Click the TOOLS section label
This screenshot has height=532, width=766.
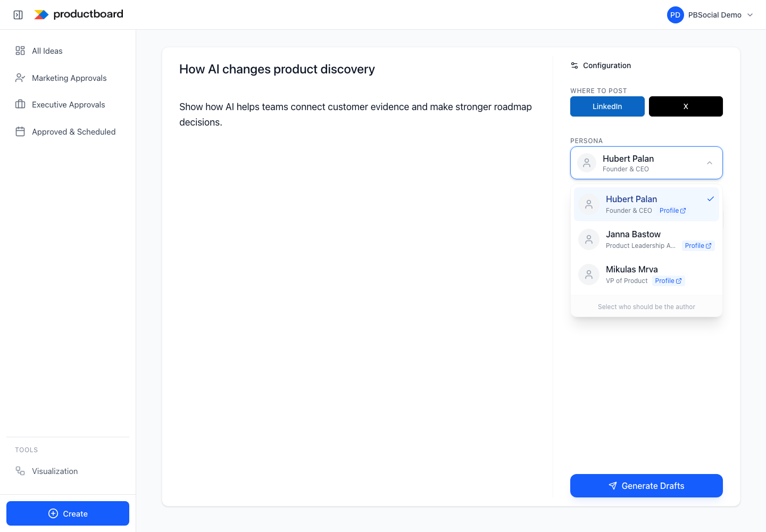27,450
